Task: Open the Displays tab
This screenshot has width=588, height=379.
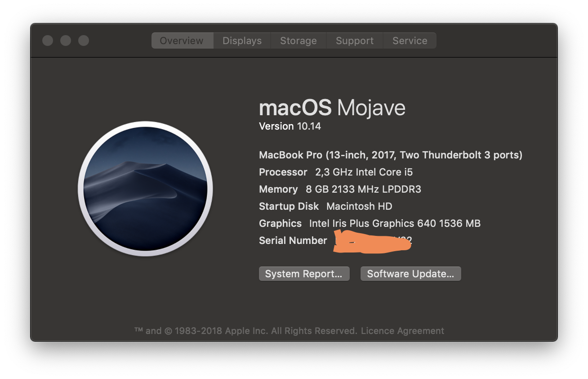Action: [x=242, y=41]
